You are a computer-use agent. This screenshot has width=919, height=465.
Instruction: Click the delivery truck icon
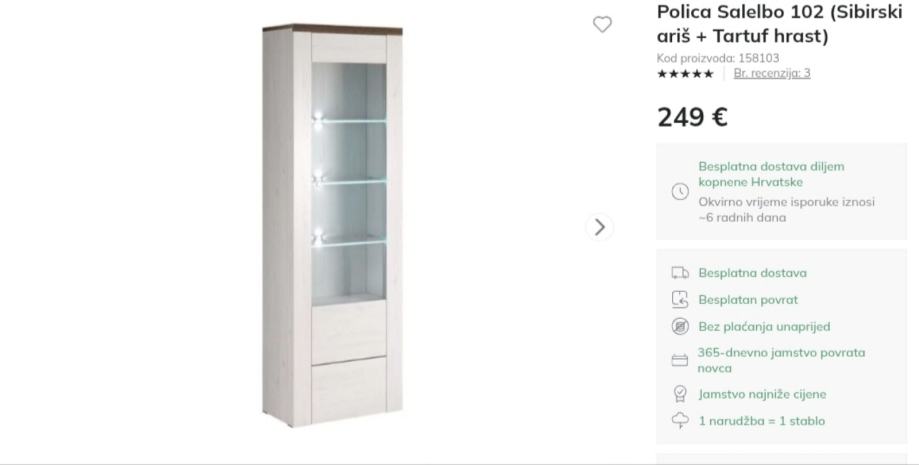pyautogui.click(x=680, y=273)
